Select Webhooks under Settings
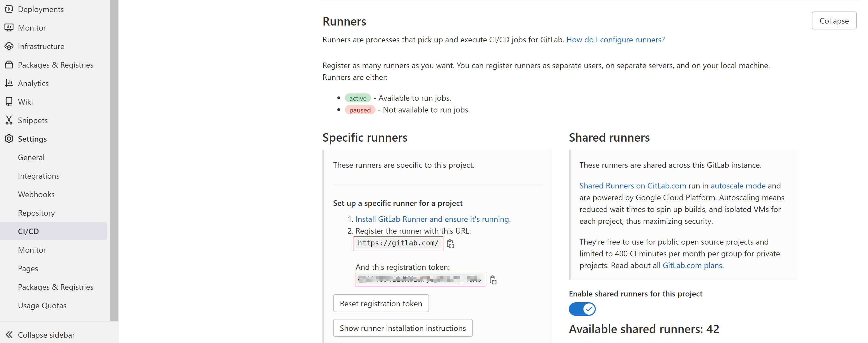This screenshot has height=343, width=868. (x=36, y=194)
